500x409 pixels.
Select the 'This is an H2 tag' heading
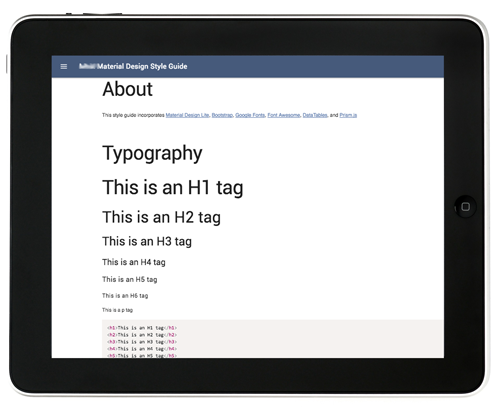tap(161, 218)
